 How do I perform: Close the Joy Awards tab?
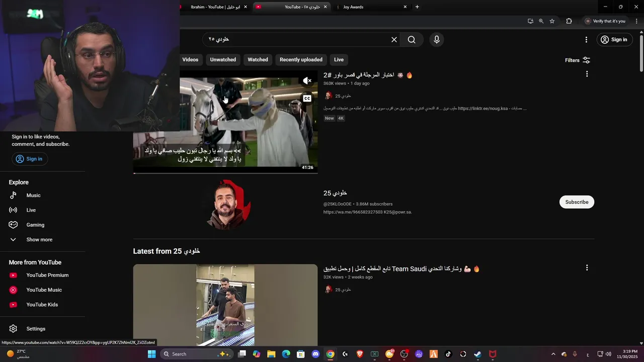tap(405, 7)
